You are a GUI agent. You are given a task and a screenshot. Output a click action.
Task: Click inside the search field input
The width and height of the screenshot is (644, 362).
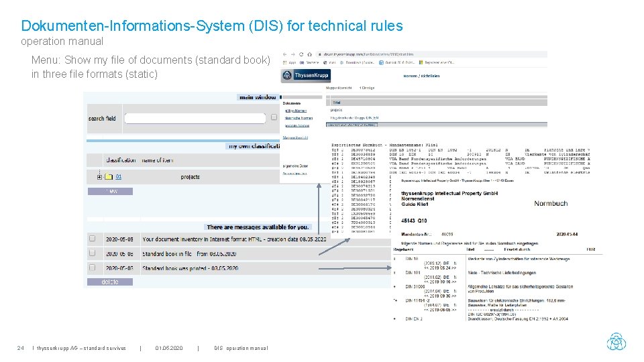point(195,118)
